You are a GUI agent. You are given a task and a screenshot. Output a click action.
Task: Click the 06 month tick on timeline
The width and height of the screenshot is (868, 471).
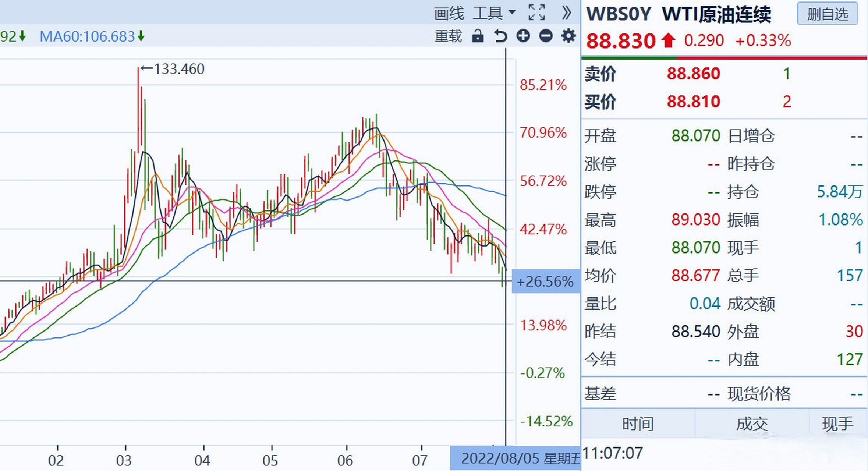coord(345,460)
